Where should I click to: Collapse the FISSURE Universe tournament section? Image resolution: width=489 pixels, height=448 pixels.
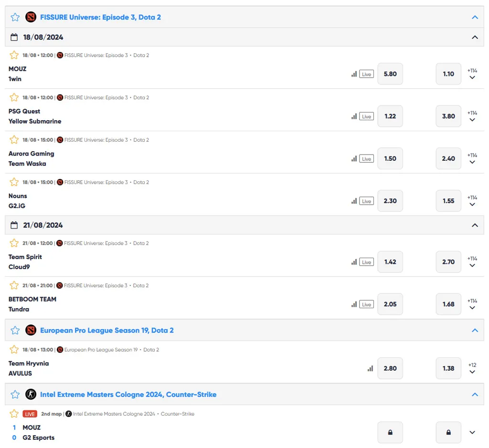[x=475, y=17]
